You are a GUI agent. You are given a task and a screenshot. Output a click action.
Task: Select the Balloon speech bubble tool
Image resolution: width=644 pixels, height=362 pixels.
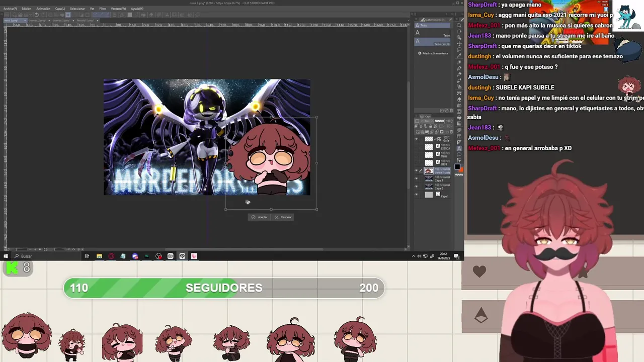click(459, 154)
